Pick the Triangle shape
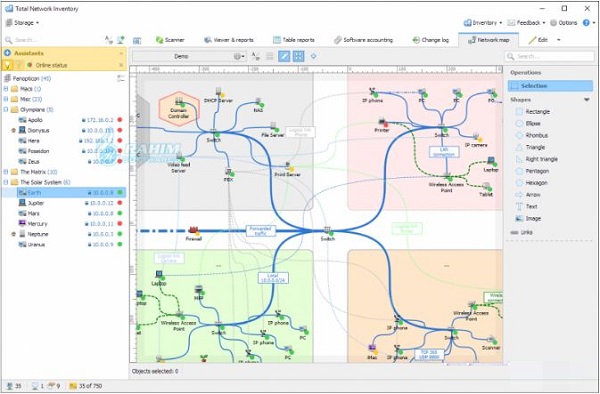Screen dimensions: 600x394 click(x=530, y=147)
